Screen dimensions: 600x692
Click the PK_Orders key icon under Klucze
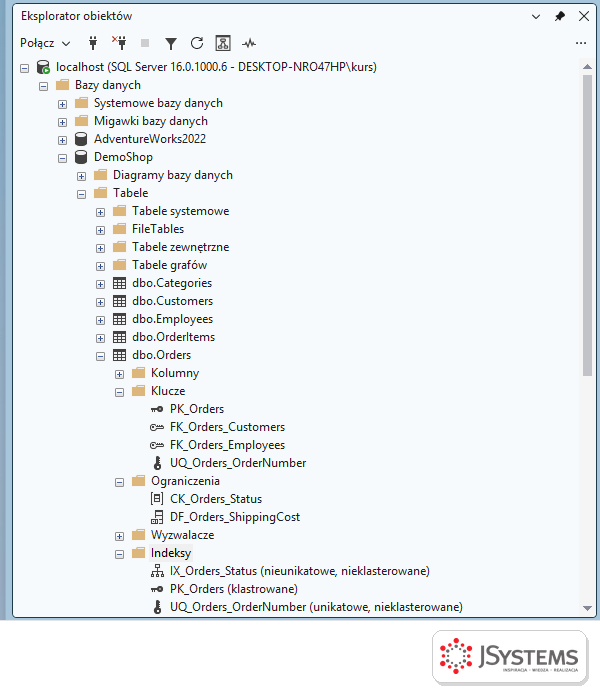click(157, 409)
